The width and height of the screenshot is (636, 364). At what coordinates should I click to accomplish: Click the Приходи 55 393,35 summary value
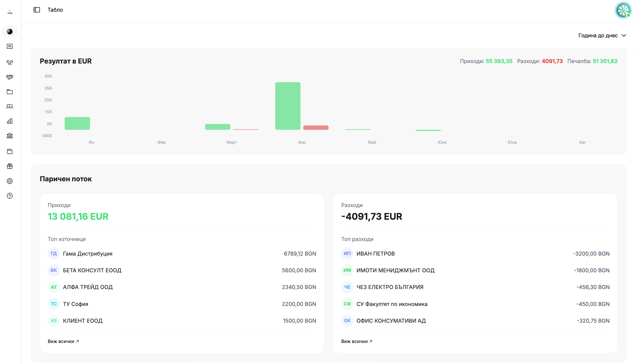[499, 61]
